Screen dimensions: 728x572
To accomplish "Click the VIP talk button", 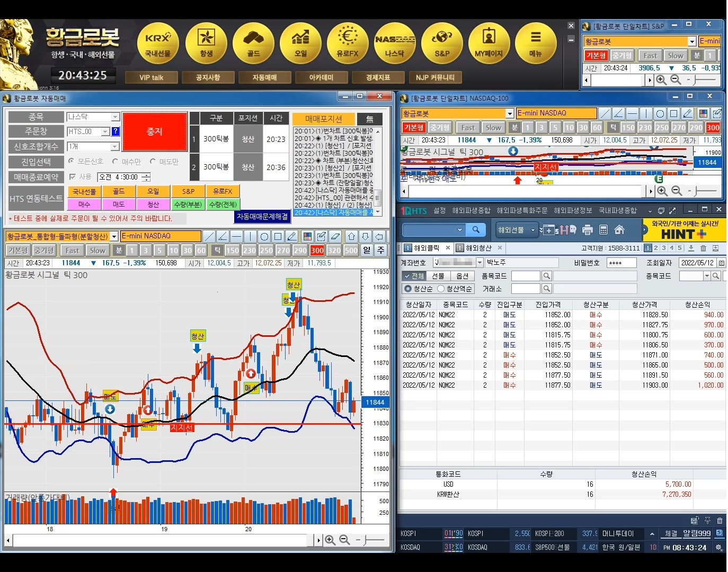I will point(151,77).
